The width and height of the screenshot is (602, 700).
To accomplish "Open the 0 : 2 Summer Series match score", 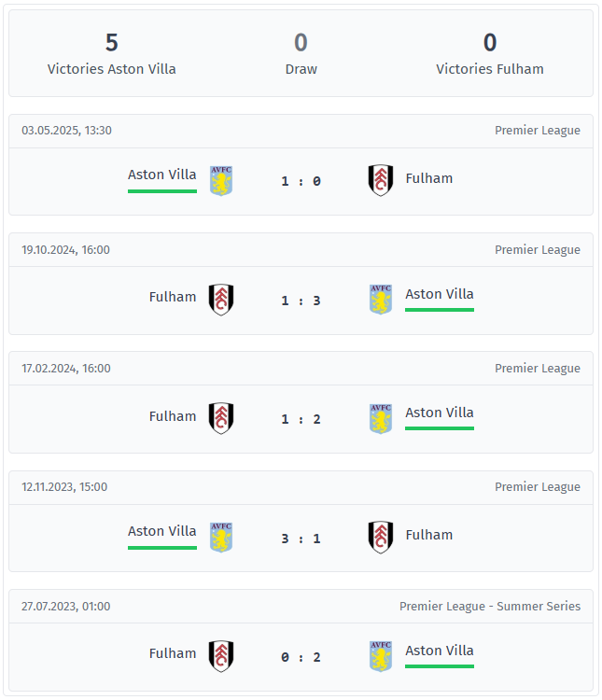I will point(301,657).
